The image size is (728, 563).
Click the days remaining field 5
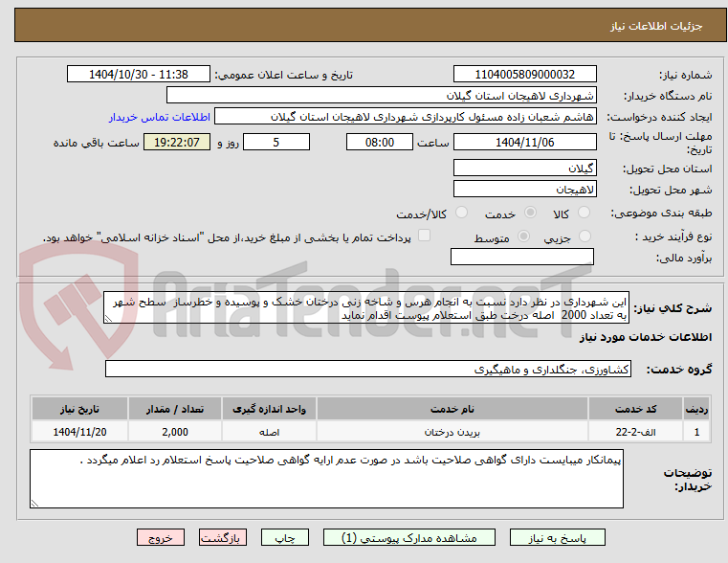(x=276, y=142)
